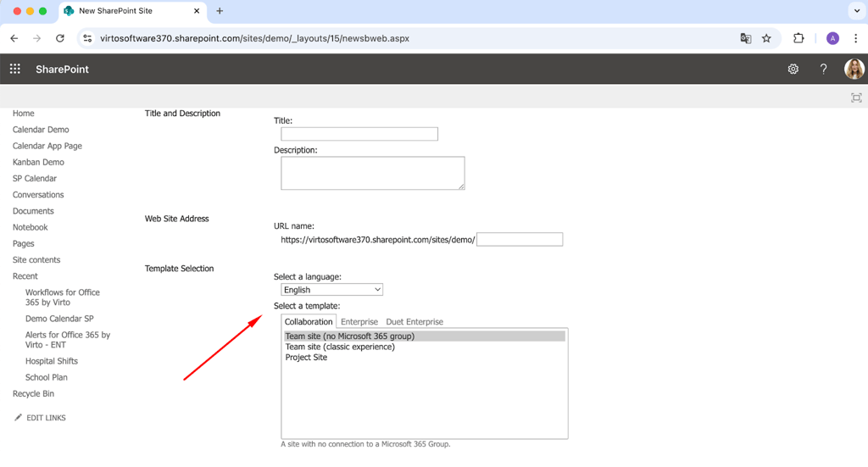Bookmark this page with the star icon
The image size is (868, 467).
click(766, 39)
